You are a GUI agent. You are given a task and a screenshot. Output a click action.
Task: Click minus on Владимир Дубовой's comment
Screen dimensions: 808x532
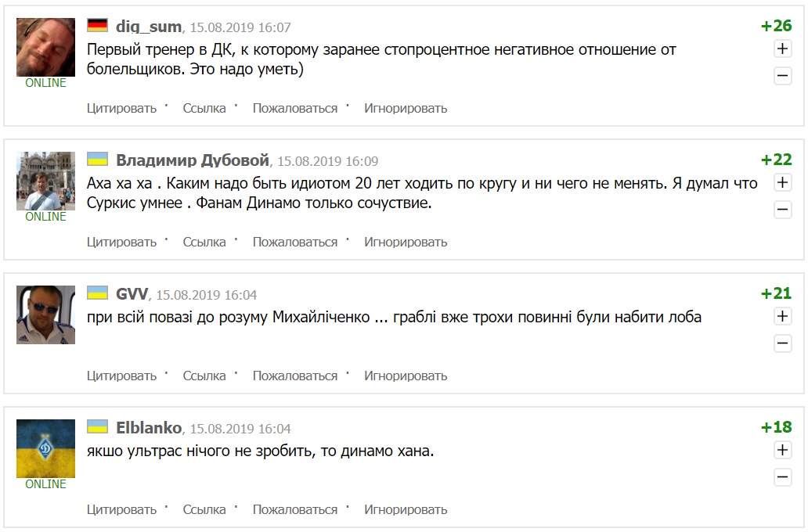point(782,210)
